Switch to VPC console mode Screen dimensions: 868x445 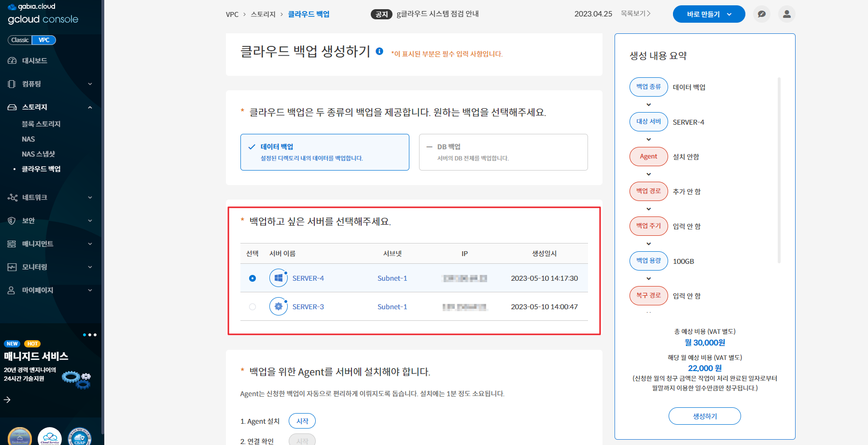pos(44,40)
